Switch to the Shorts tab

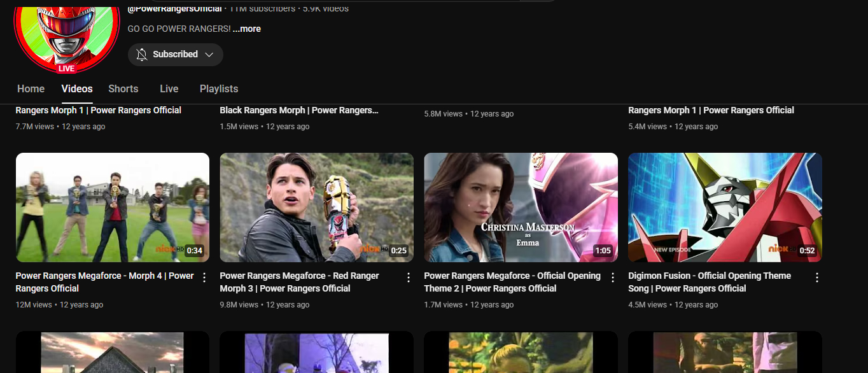pyautogui.click(x=123, y=89)
